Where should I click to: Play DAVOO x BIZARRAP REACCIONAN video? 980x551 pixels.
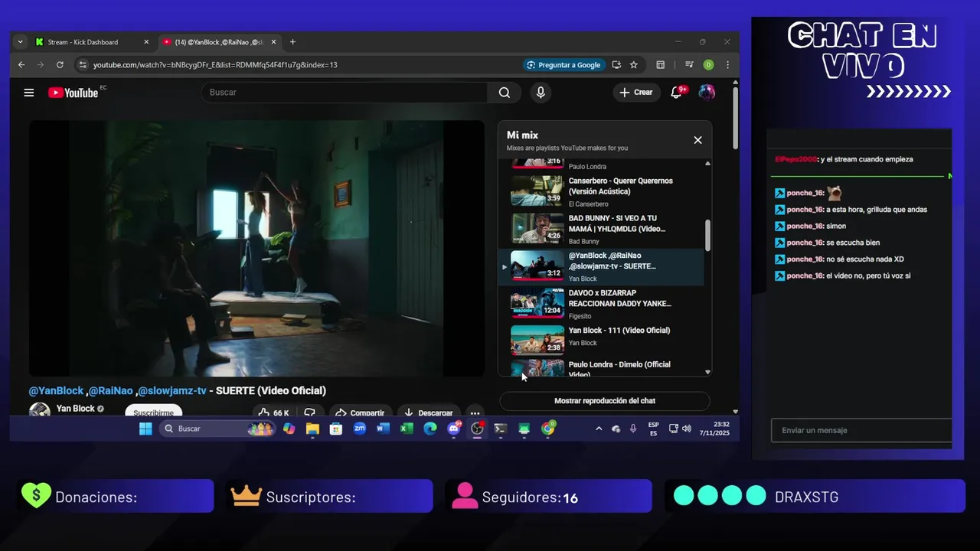point(600,304)
